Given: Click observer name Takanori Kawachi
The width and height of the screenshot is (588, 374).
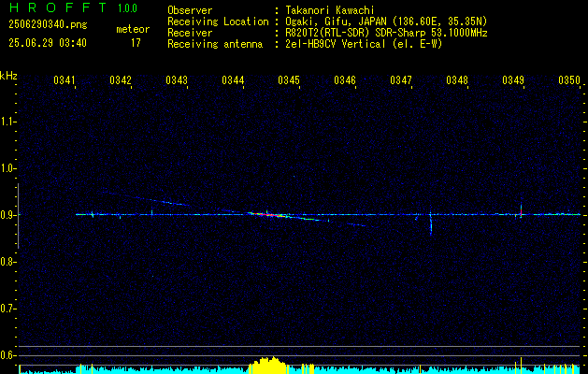Looking at the screenshot, I should pos(329,10).
